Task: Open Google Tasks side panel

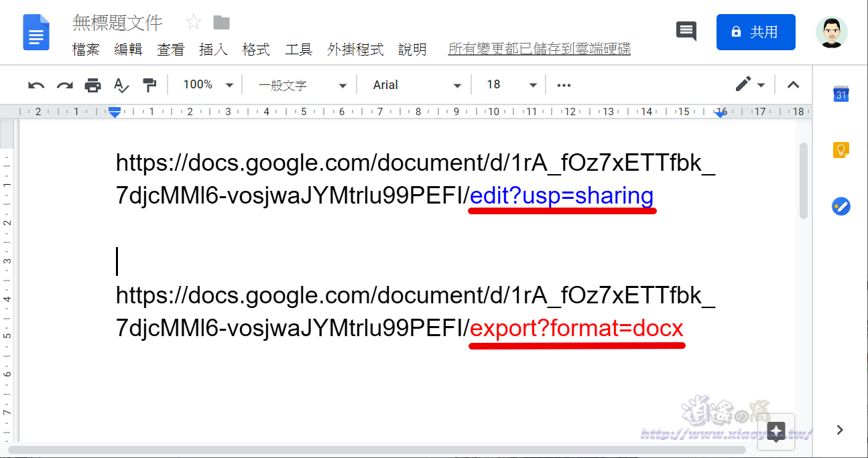Action: click(x=841, y=206)
